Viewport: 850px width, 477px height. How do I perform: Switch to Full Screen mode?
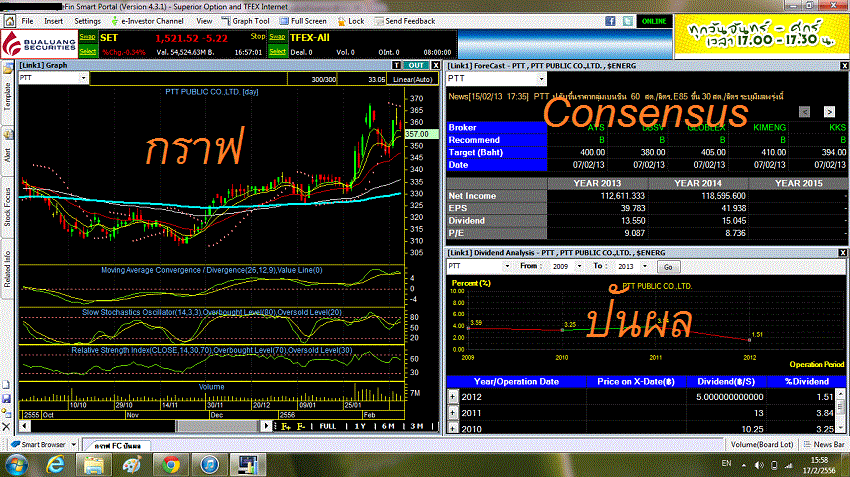click(303, 21)
